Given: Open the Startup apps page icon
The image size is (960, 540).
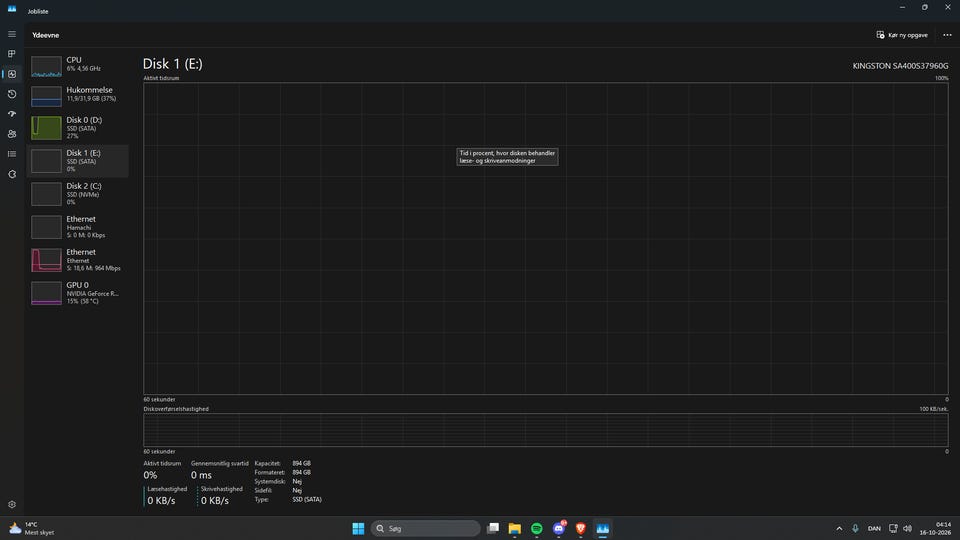Looking at the screenshot, I should point(12,114).
